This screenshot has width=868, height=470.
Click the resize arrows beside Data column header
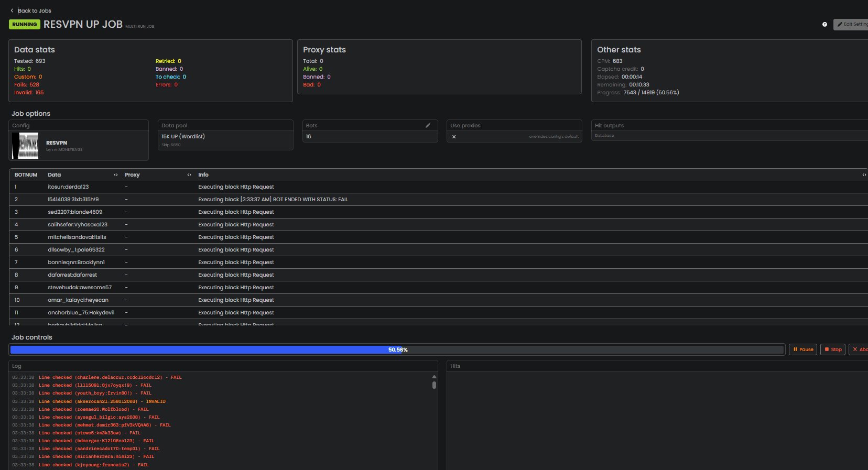coord(116,175)
